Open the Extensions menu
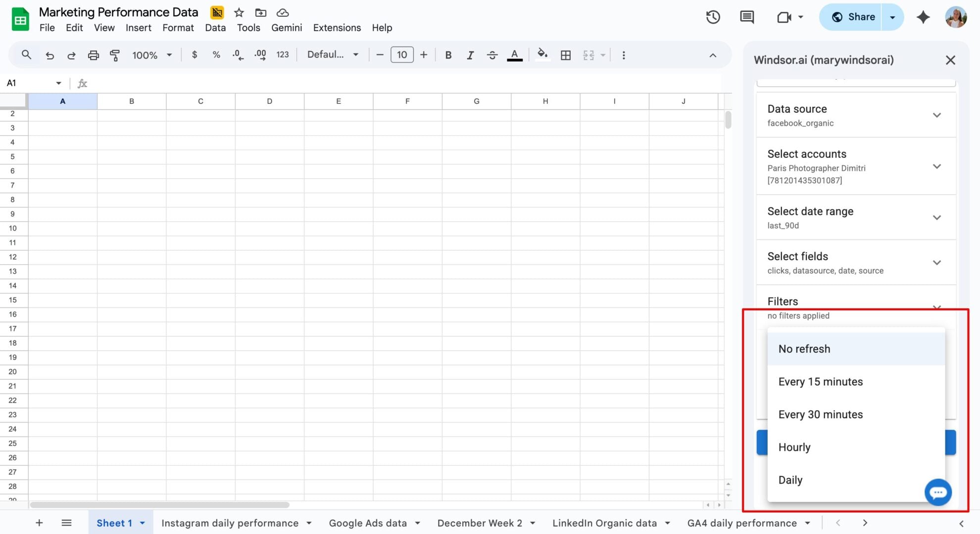 337,28
